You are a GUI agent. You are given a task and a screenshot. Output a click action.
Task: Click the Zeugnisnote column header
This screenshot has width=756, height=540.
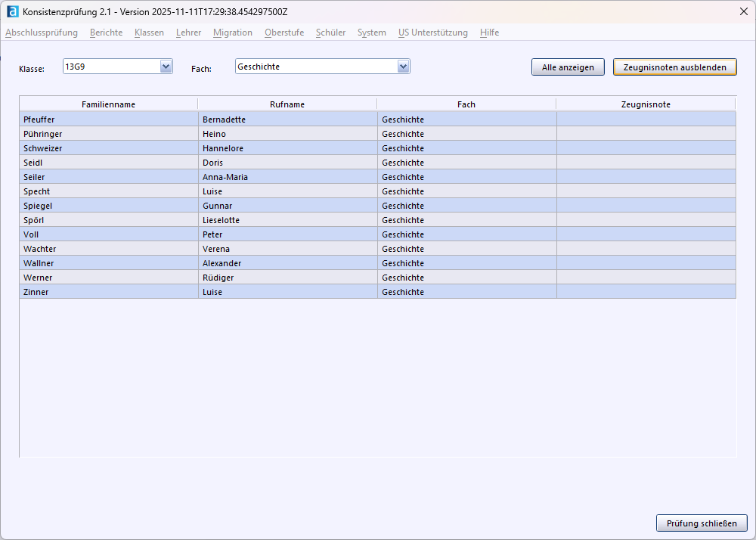[x=646, y=104]
